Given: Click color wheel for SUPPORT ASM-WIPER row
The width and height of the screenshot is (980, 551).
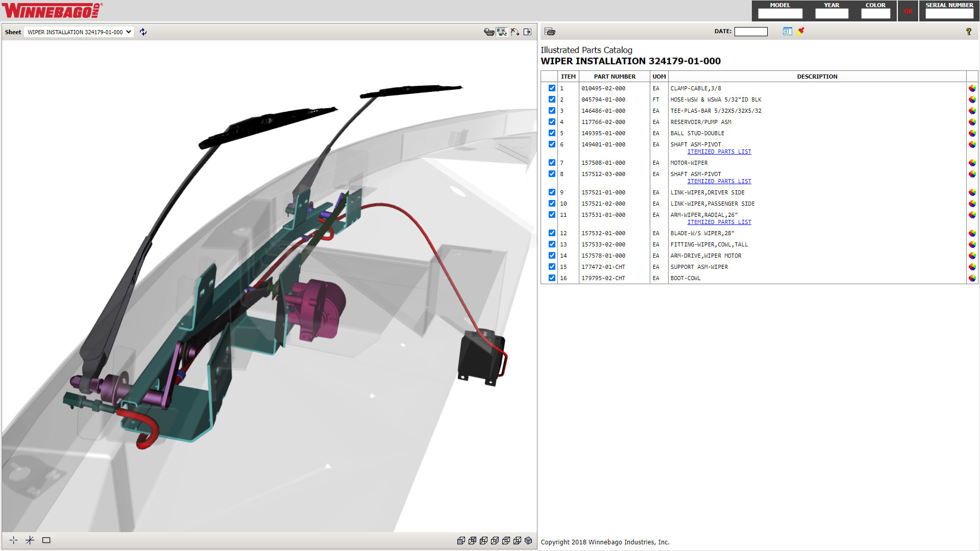Looking at the screenshot, I should tap(972, 267).
